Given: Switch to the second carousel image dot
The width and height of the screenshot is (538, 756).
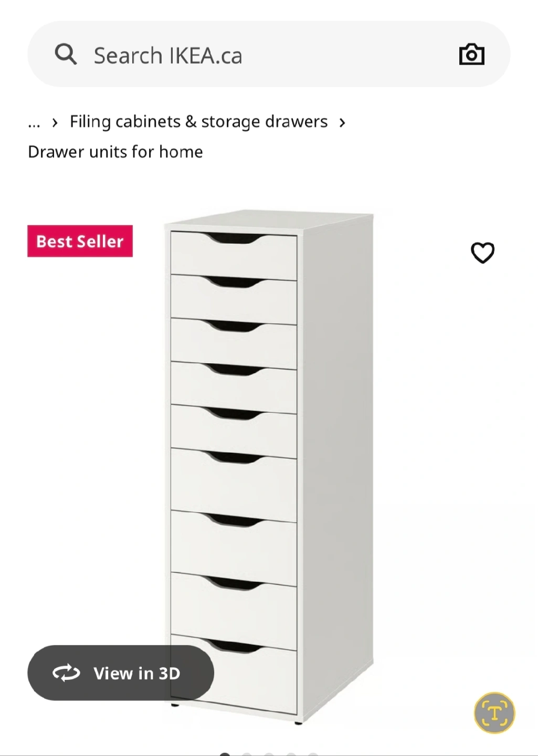Looking at the screenshot, I should point(247,754).
